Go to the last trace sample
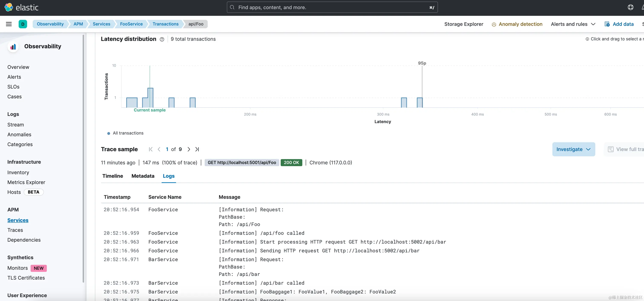Screen dimensions: 644x301 click(x=197, y=149)
